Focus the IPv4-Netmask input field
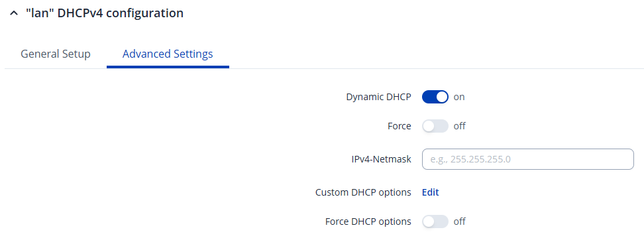 tap(528, 159)
